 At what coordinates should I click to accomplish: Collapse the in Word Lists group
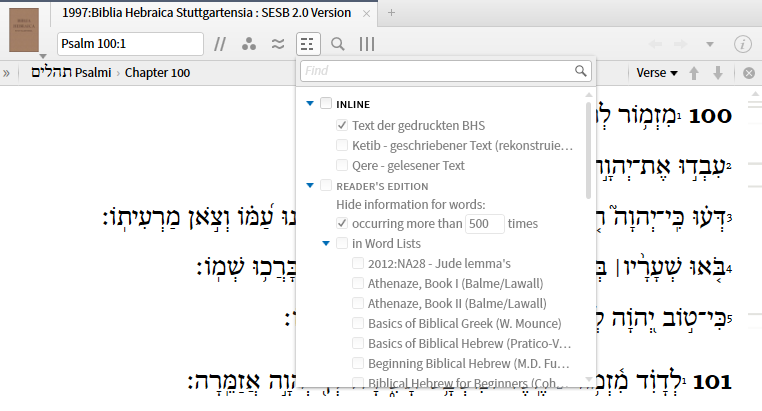[x=326, y=243]
